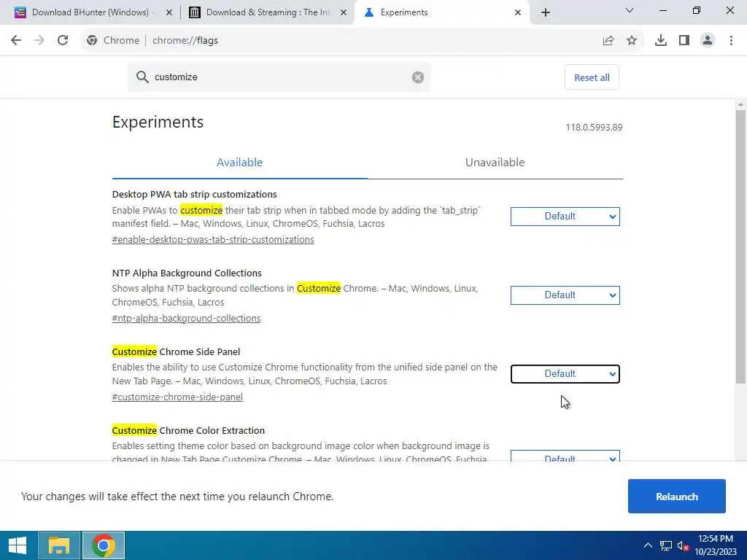Screen dimensions: 747x560
Task: Click the Relaunch button
Action: [676, 496]
